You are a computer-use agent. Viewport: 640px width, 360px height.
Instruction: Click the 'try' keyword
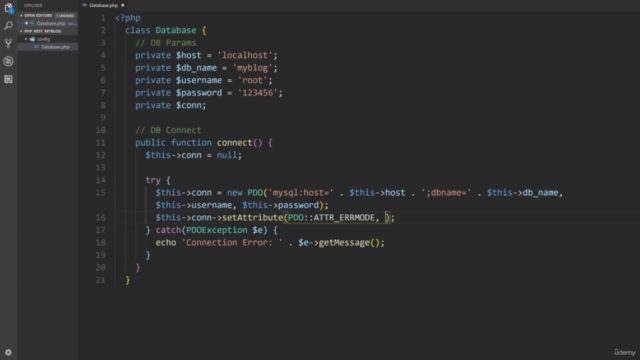tap(153, 180)
